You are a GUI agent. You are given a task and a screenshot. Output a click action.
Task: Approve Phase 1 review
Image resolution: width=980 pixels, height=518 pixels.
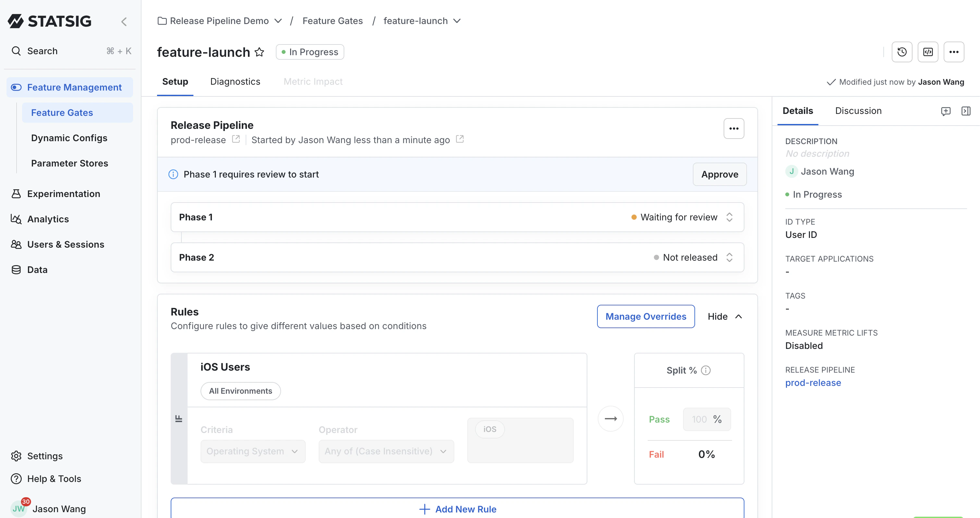tap(719, 174)
